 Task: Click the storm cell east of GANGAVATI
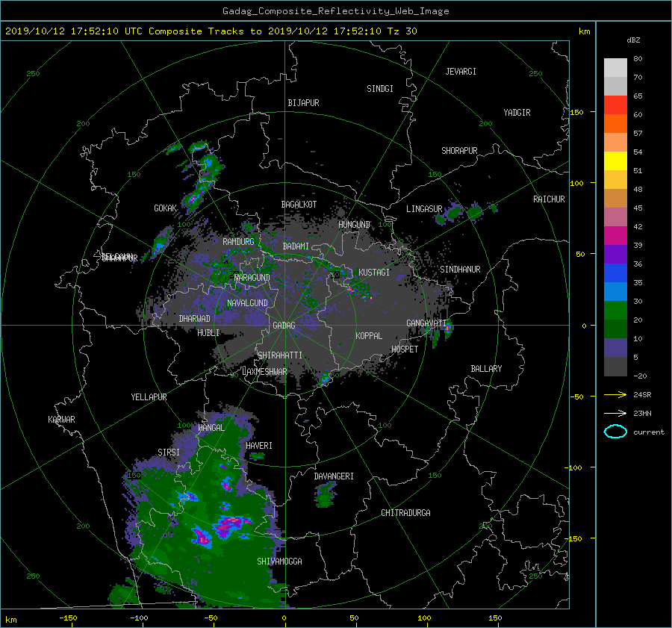[448, 329]
